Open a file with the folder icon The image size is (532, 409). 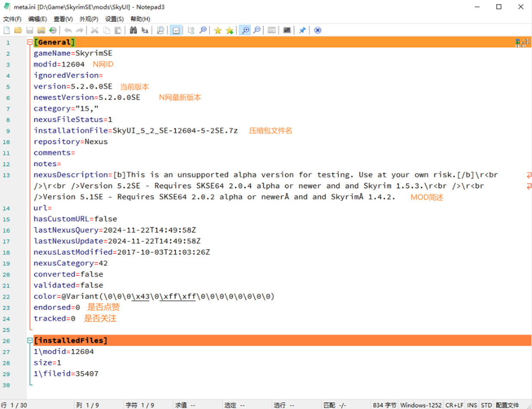(18, 30)
